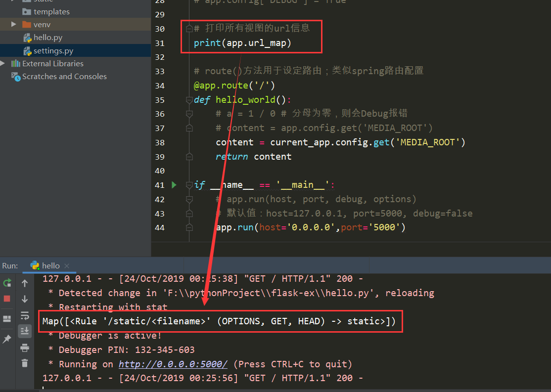The image size is (551, 392).
Task: Click the 'MEDIA_ROOT' string on line 38
Action: (428, 142)
